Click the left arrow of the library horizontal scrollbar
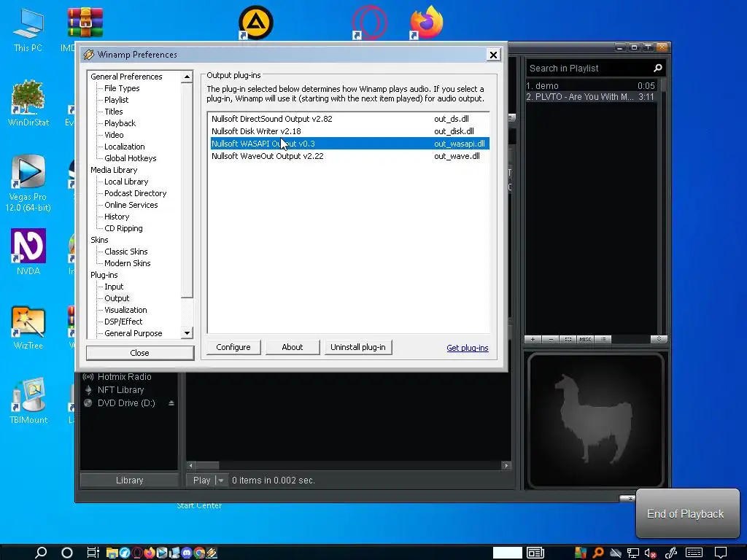This screenshot has height=560, width=747. [191, 465]
